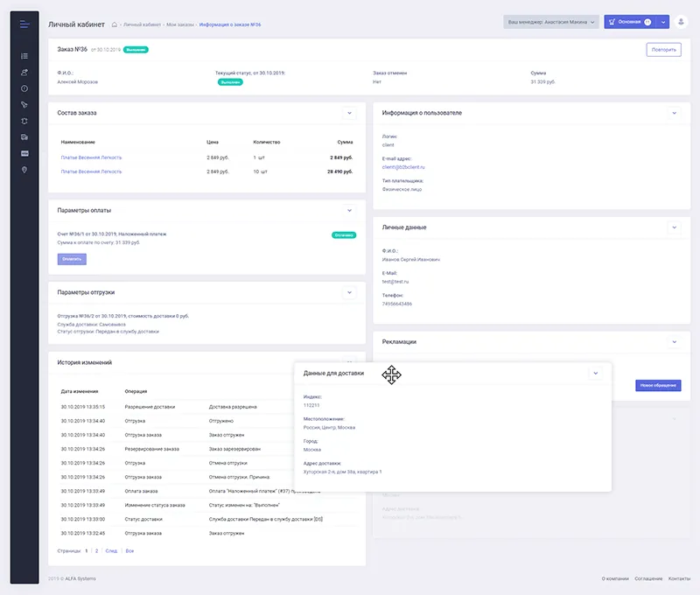This screenshot has height=595, width=700.
Task: Click the user profile sidebar icon
Action: (24, 73)
